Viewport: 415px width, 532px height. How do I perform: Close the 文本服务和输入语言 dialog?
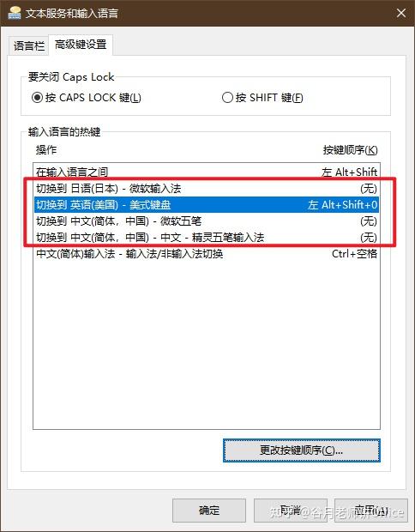coord(401,13)
